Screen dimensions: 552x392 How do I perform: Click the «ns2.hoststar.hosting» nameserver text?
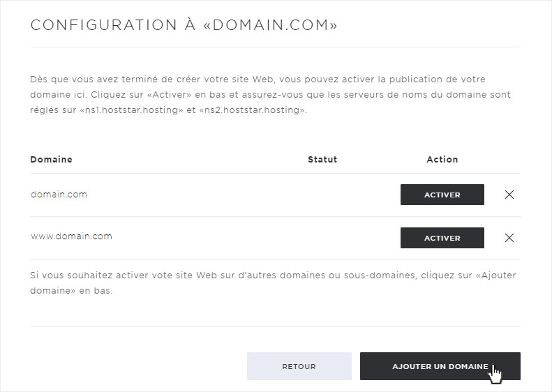tap(252, 110)
